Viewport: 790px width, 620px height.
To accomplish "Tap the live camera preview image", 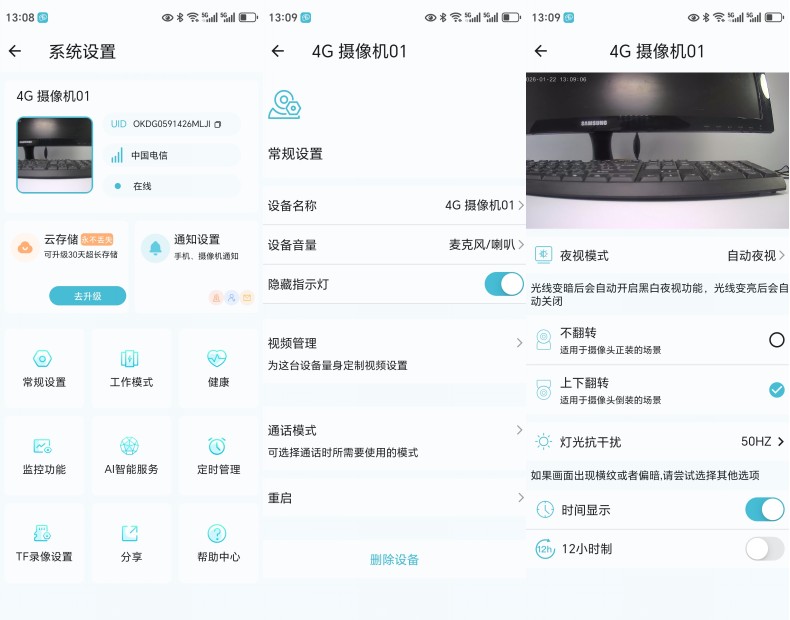I will coord(657,151).
